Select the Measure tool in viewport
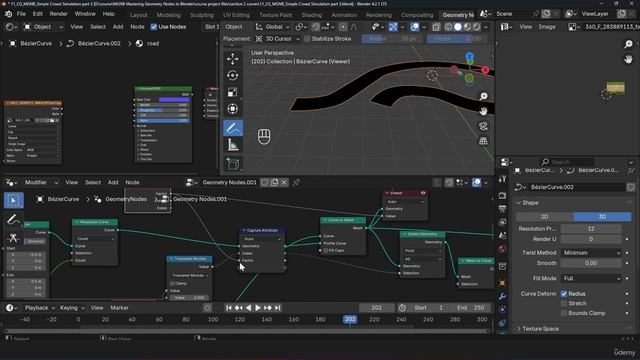 tap(233, 145)
